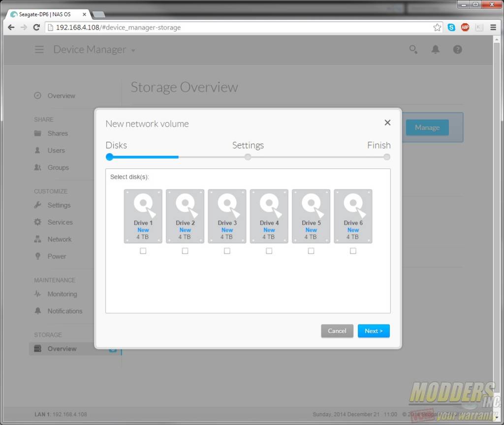The image size is (504, 425).
Task: Check the Drive 2 checkbox
Action: (x=185, y=251)
